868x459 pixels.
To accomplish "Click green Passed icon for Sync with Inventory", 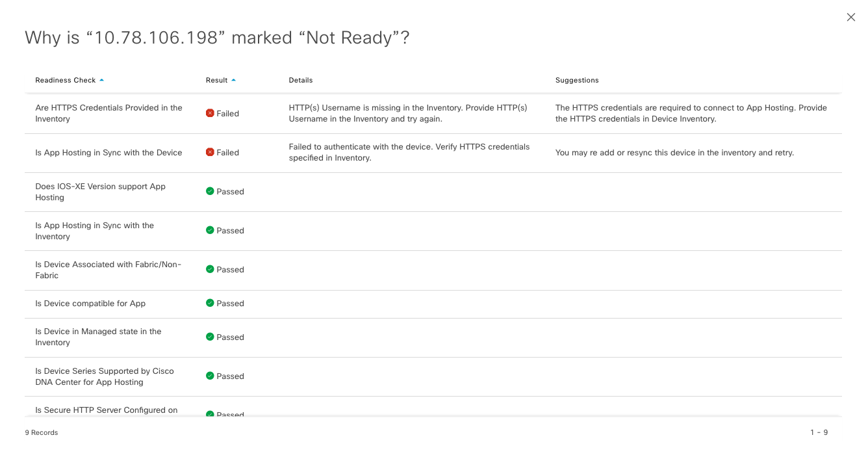I will pos(210,230).
